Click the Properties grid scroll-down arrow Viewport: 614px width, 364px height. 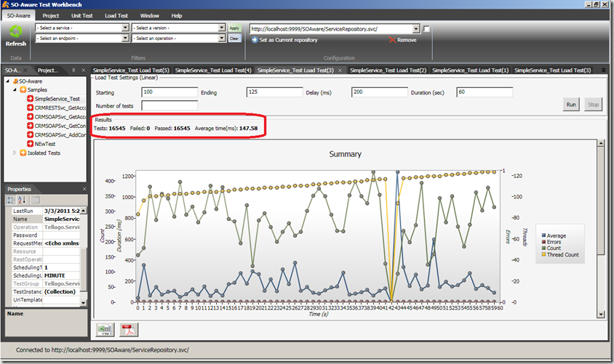(83, 303)
